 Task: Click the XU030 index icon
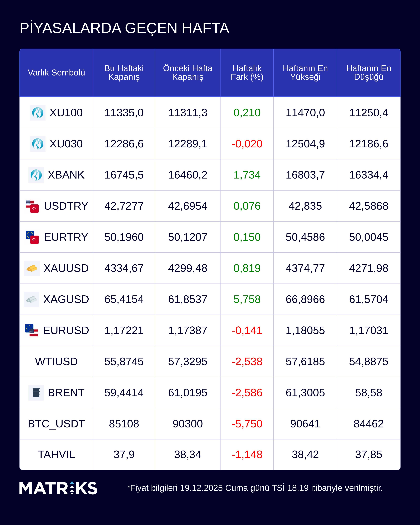coord(38,144)
